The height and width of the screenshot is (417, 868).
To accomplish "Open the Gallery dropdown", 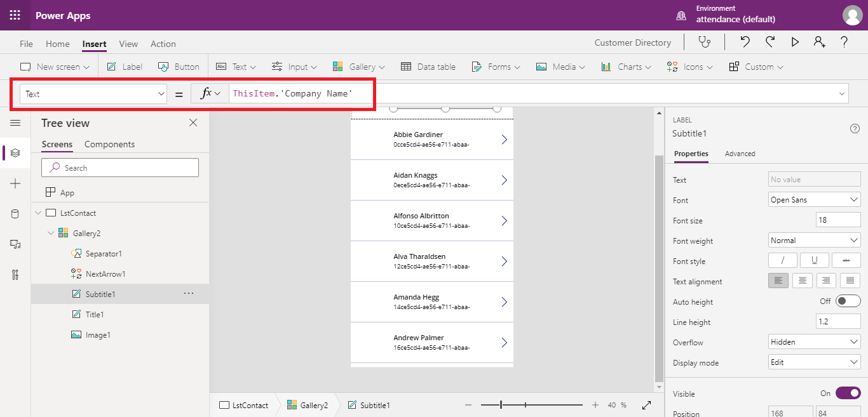I will coord(358,67).
